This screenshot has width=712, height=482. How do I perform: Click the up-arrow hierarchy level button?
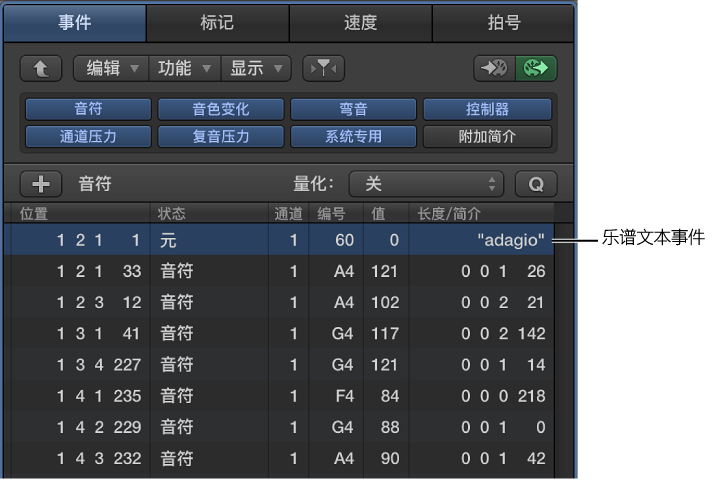41,69
